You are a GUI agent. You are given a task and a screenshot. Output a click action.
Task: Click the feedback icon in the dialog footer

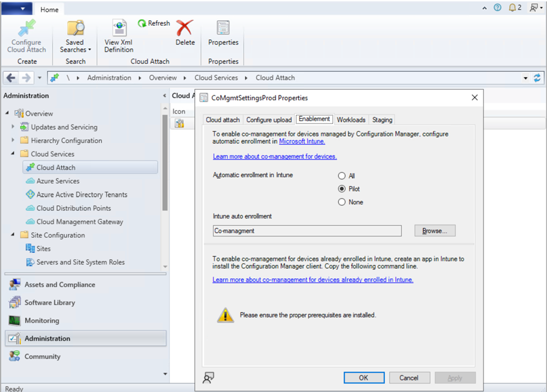pos(208,378)
